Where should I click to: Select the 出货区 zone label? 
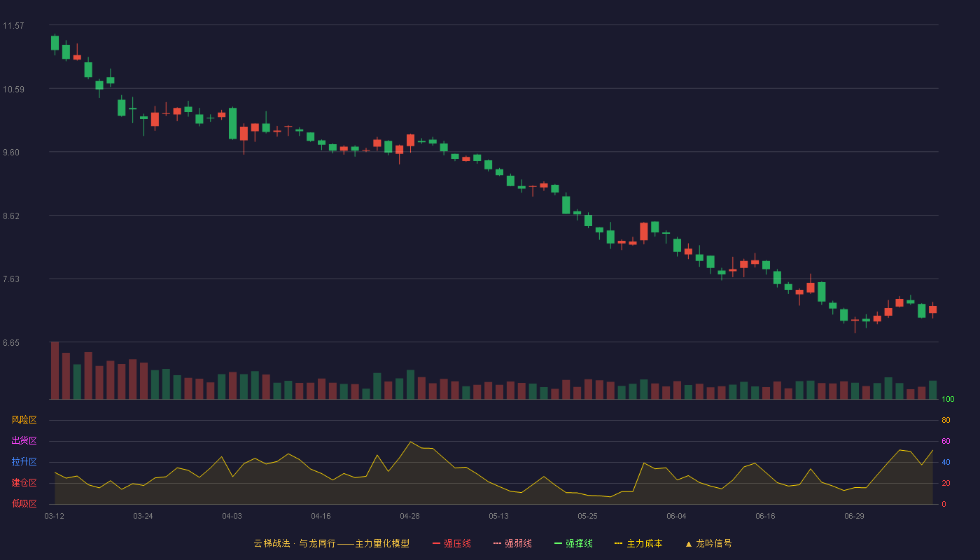click(x=24, y=441)
